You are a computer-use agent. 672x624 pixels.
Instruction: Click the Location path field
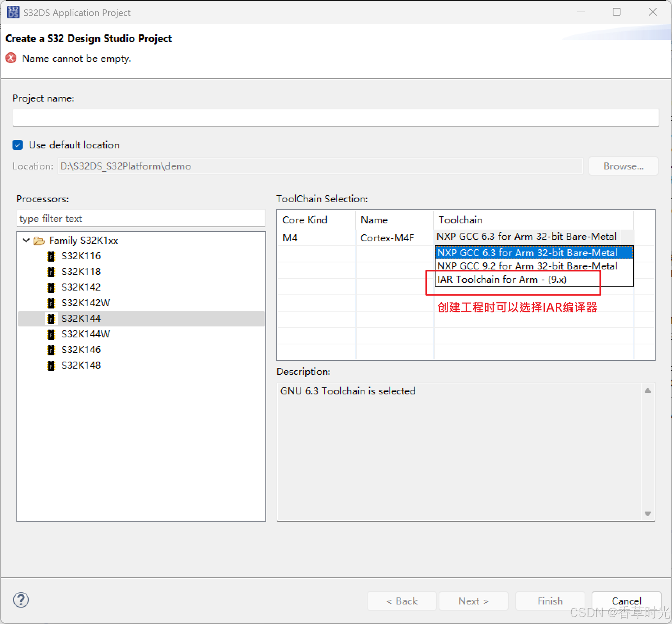(x=320, y=166)
